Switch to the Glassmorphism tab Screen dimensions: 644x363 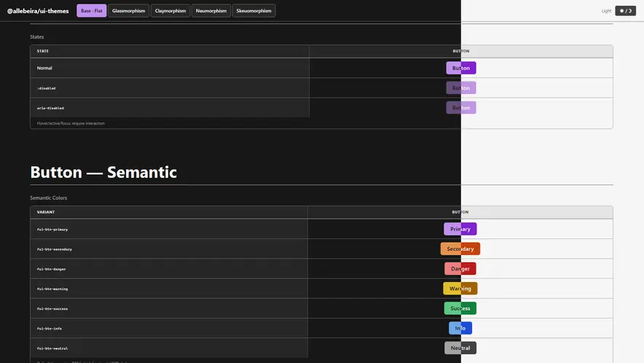(128, 11)
